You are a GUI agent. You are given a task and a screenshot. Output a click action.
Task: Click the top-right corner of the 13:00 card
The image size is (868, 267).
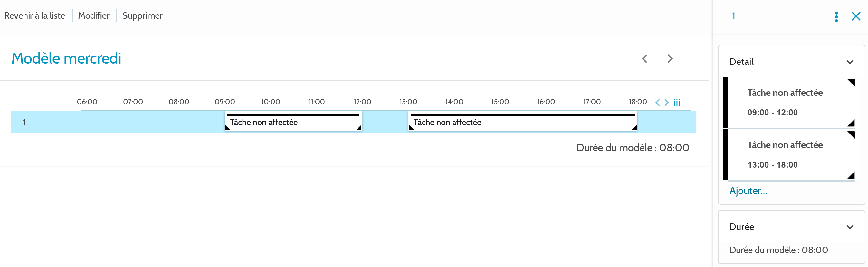pos(852,135)
